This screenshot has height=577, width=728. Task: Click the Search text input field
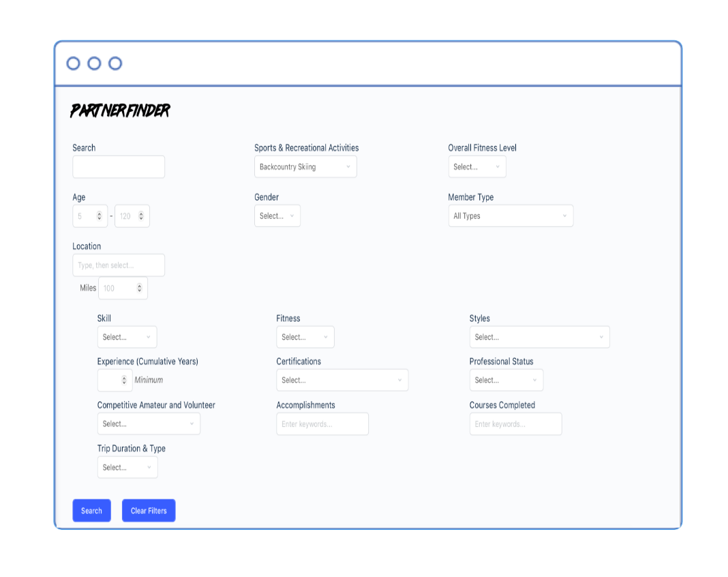[x=119, y=167]
